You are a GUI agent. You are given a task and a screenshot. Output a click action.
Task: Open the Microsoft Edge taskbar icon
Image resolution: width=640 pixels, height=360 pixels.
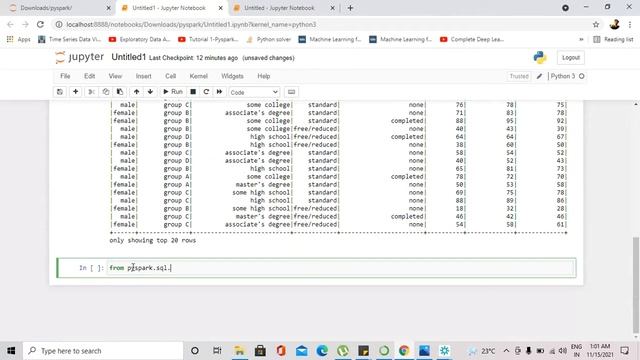click(x=322, y=351)
